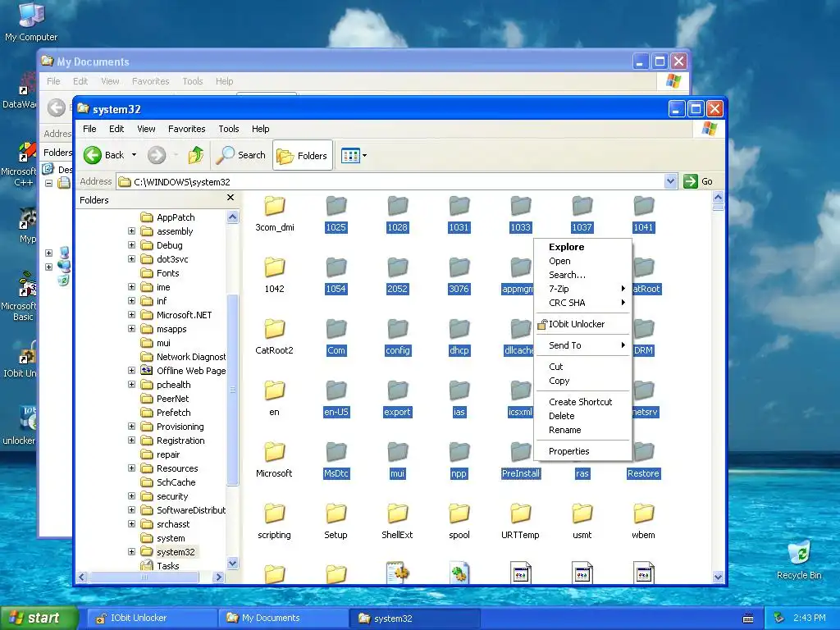This screenshot has height=630, width=840.
Task: Expand the Debug tree node
Action: [x=131, y=244]
